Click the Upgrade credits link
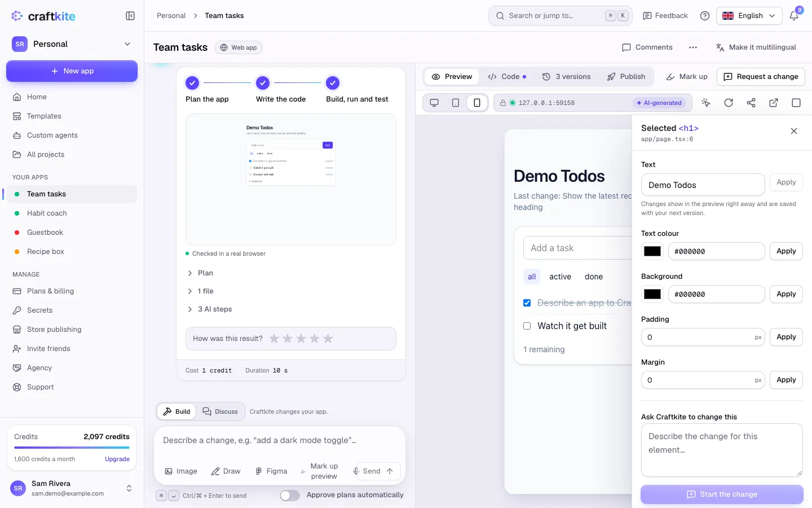This screenshot has height=508, width=812. (117, 459)
